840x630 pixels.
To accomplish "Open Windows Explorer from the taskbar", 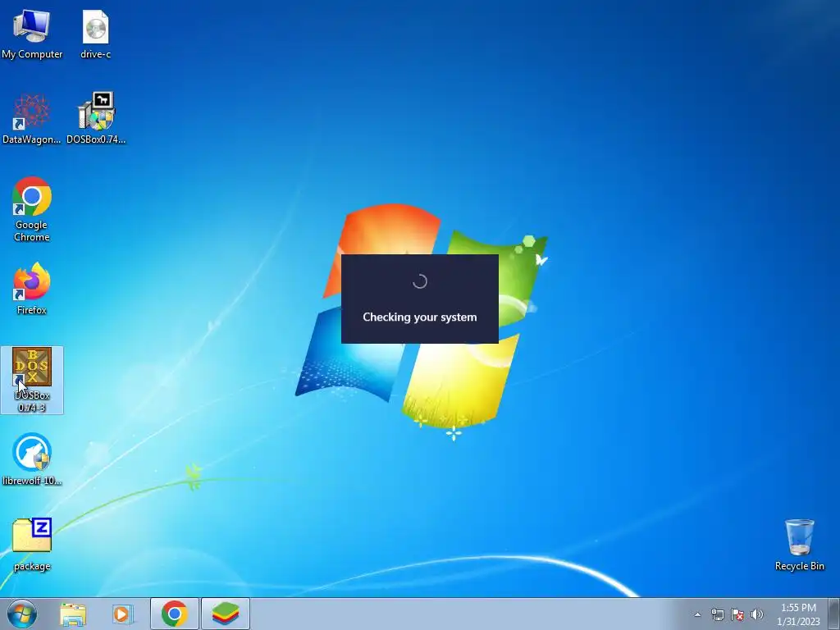I will (73, 614).
